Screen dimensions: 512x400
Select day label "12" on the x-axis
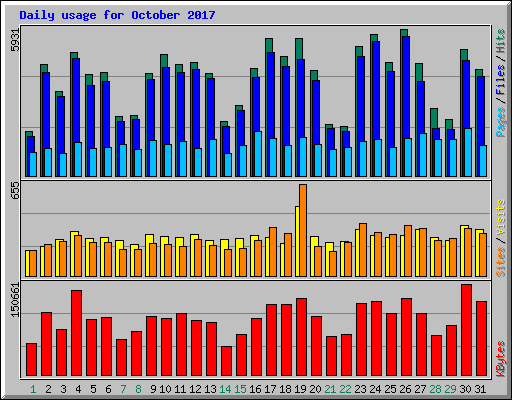195,389
